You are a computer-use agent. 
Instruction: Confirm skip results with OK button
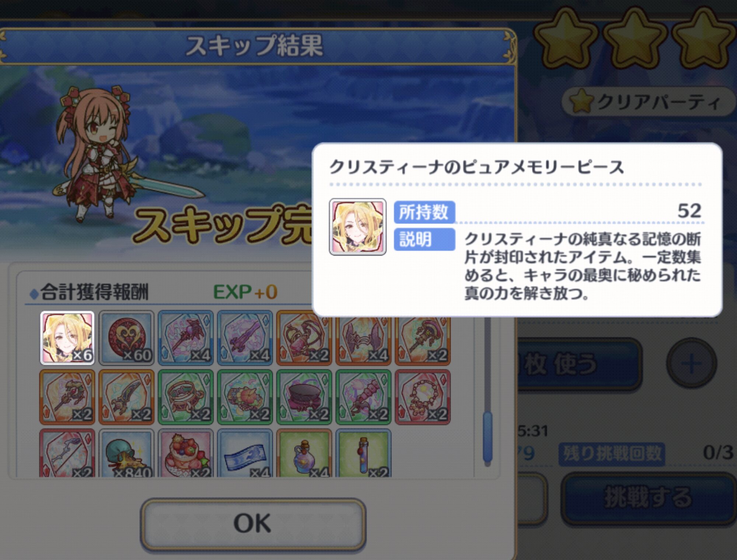point(253,523)
